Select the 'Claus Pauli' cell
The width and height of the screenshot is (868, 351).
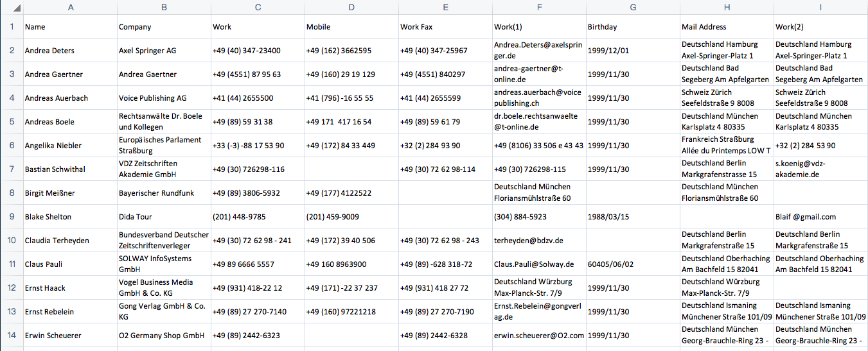(70, 264)
